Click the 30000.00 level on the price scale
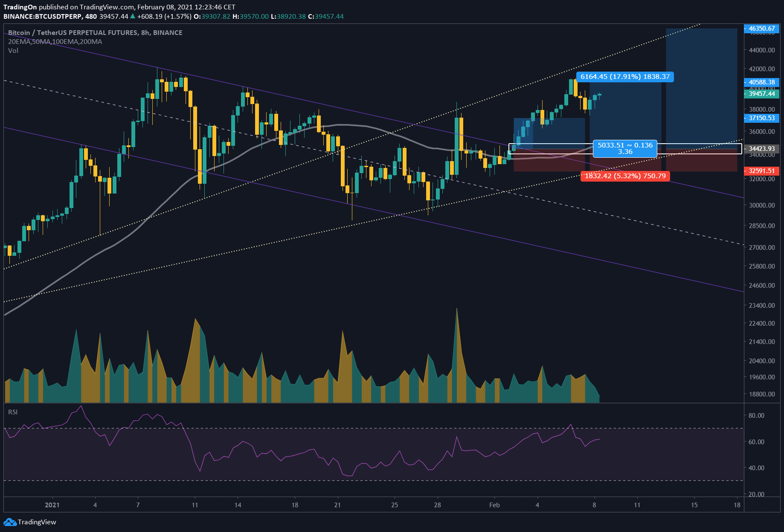The height and width of the screenshot is (532, 784). (x=762, y=205)
